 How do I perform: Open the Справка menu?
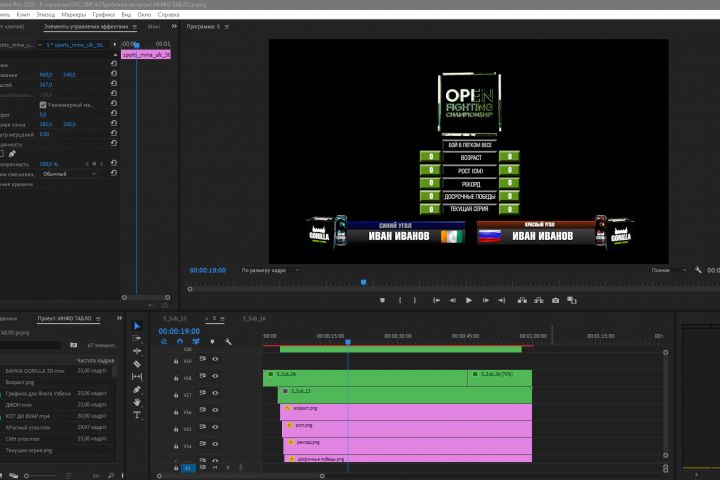pyautogui.click(x=169, y=15)
